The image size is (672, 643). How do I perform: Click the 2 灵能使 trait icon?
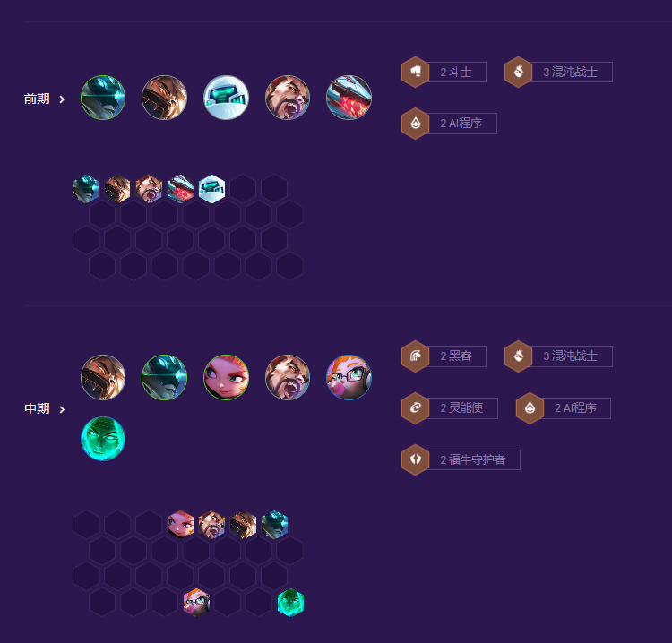pos(415,407)
